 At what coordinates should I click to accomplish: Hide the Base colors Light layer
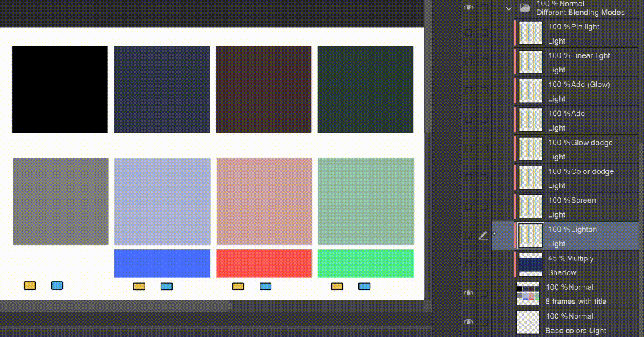coord(469,322)
